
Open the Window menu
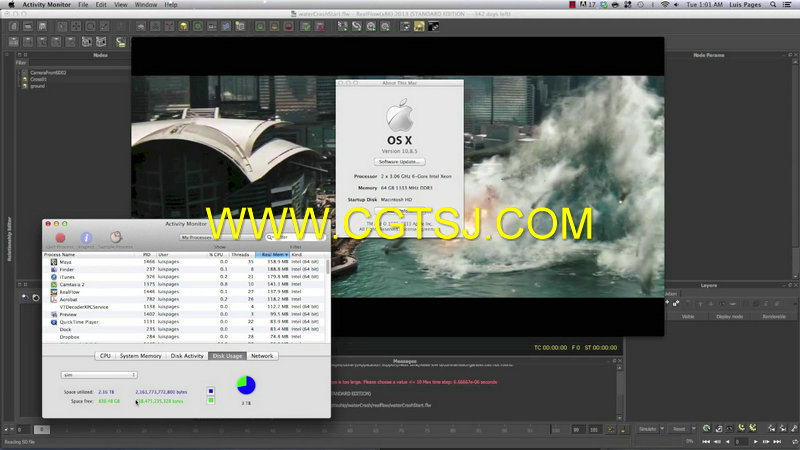coord(146,5)
